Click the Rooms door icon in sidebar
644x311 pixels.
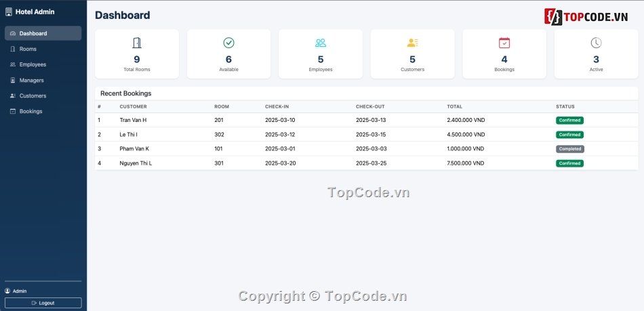click(13, 49)
